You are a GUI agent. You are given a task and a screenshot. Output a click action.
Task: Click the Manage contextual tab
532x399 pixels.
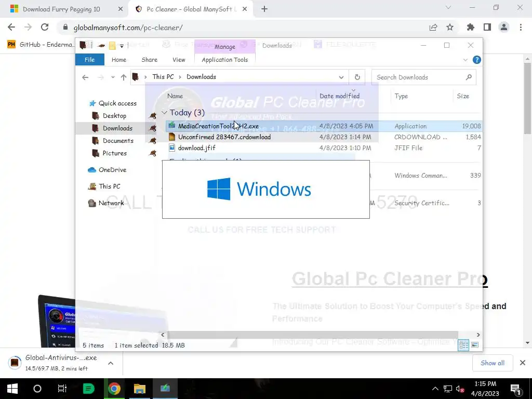224,46
